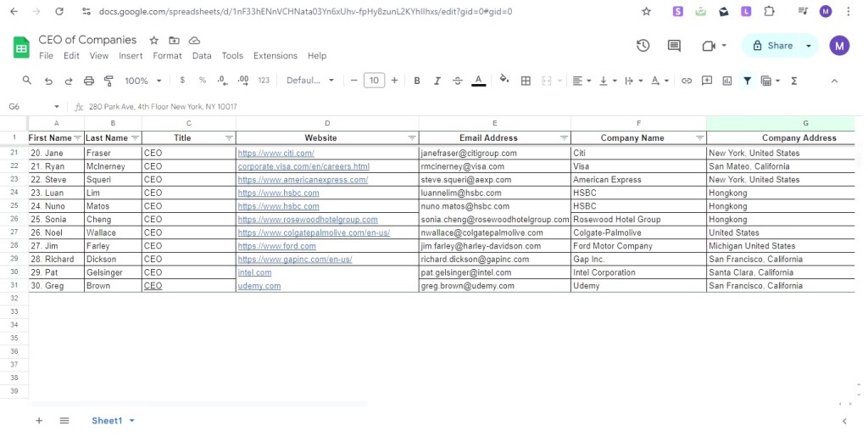Viewport: 868px width, 437px height.
Task: Format as percent icon
Action: click(203, 81)
